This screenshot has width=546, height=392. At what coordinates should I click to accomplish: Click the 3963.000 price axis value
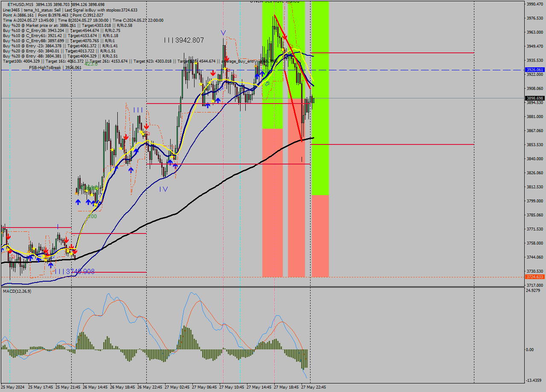click(x=535, y=32)
